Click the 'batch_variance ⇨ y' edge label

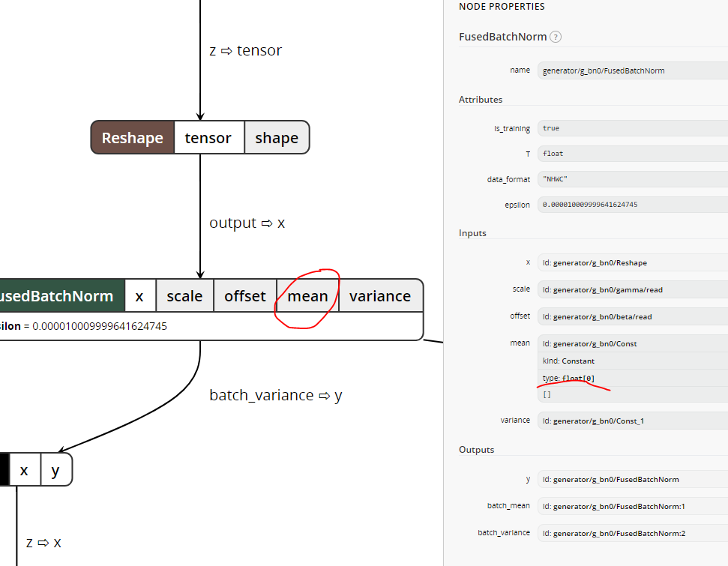(x=276, y=395)
